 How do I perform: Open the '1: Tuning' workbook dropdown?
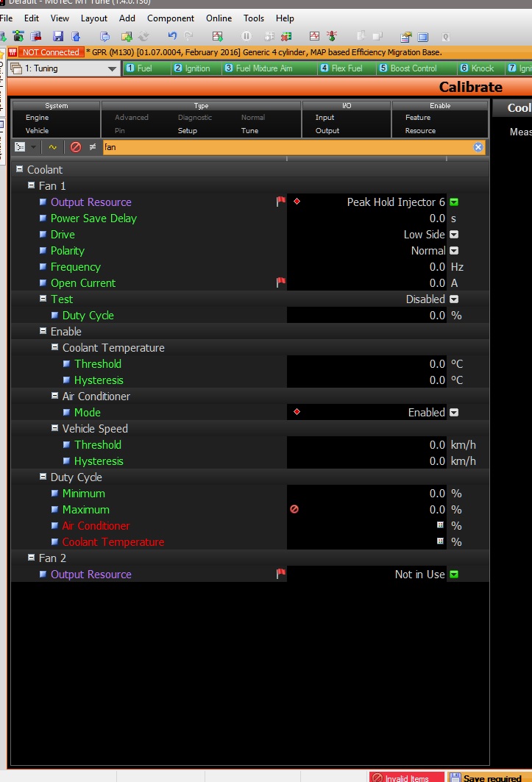click(113, 69)
